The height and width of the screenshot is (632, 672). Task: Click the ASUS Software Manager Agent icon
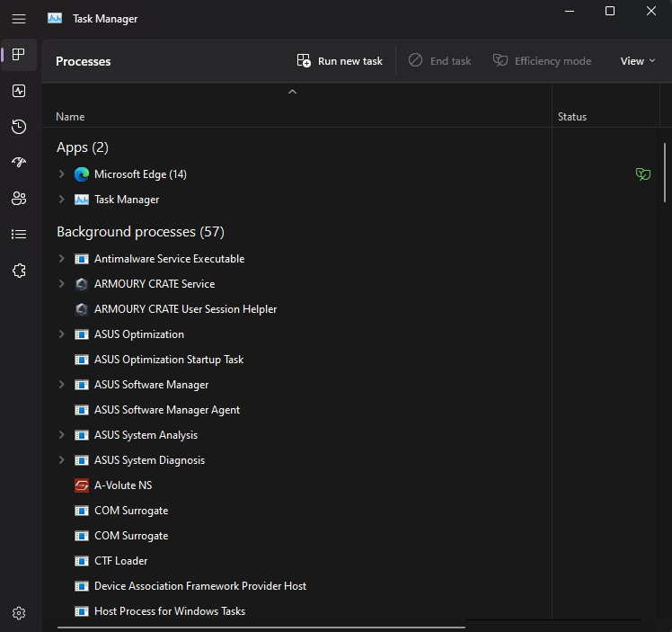[82, 410]
